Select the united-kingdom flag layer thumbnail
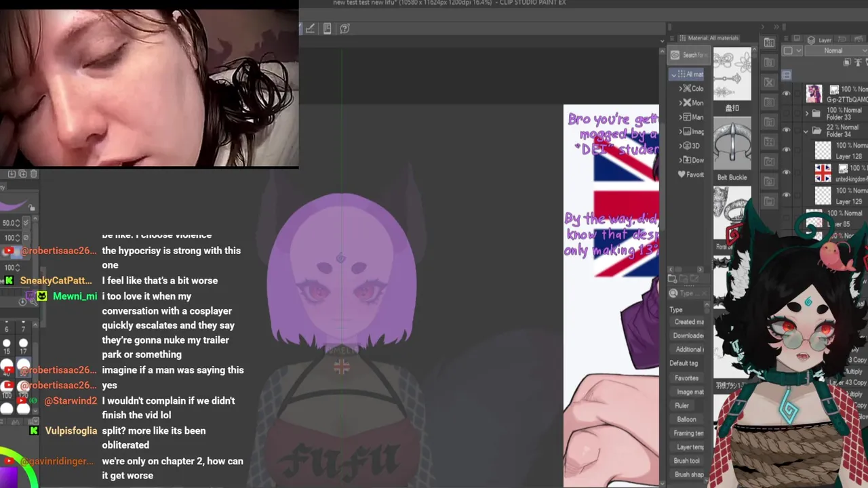This screenshot has height=488, width=868. pyautogui.click(x=823, y=173)
